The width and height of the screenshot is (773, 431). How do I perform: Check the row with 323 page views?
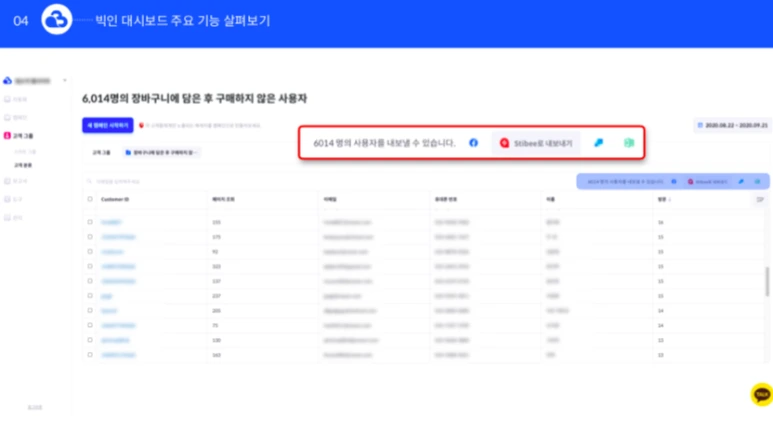[90, 266]
